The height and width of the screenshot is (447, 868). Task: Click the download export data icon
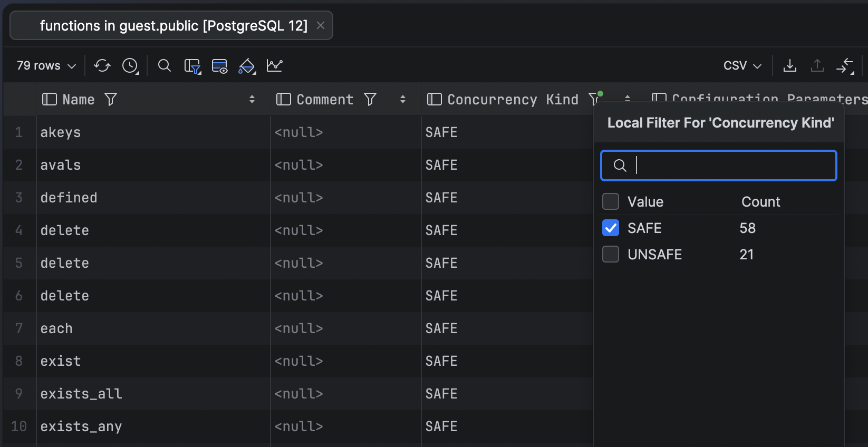tap(790, 65)
